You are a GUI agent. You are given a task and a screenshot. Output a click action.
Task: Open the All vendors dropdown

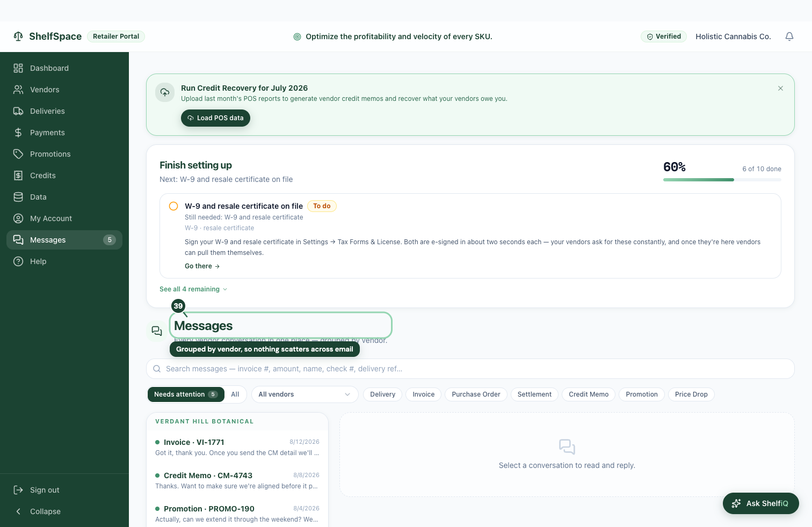tap(305, 394)
